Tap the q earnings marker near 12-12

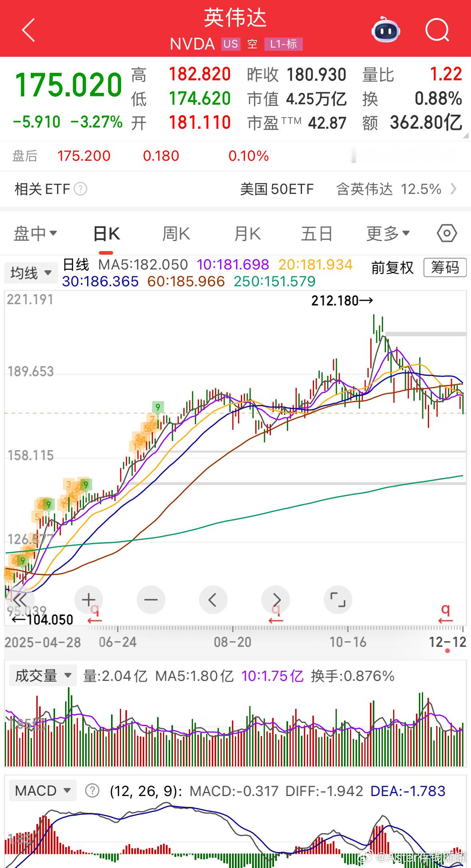click(446, 614)
